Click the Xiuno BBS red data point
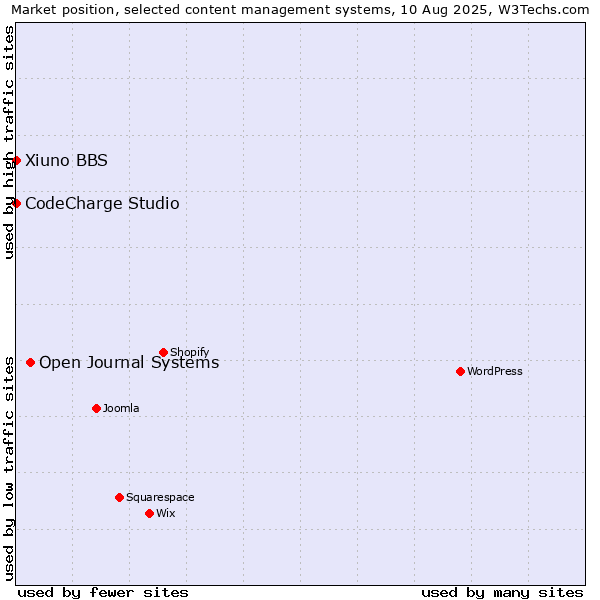This screenshot has width=600, height=600. coord(16,160)
